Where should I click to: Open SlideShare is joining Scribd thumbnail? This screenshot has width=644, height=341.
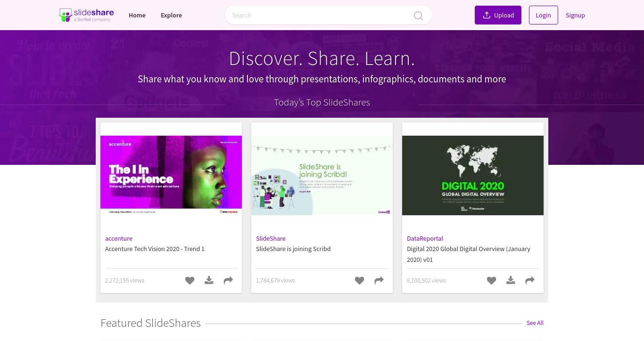(322, 175)
